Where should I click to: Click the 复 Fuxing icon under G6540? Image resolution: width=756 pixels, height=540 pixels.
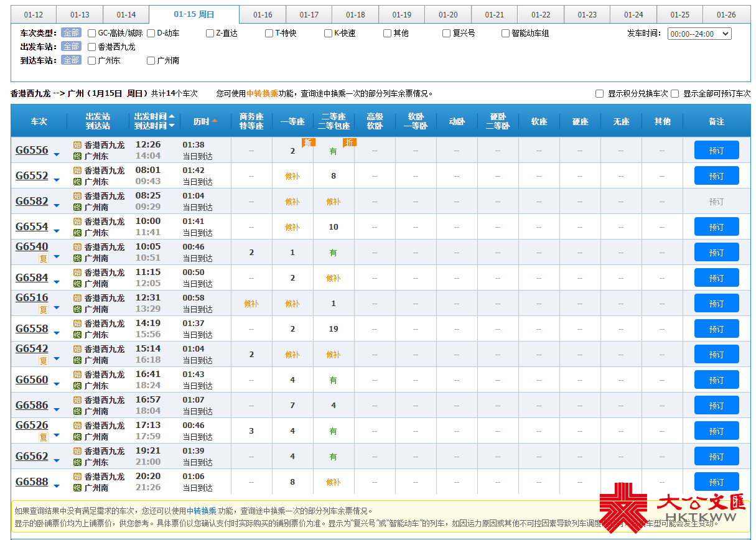coord(44,258)
